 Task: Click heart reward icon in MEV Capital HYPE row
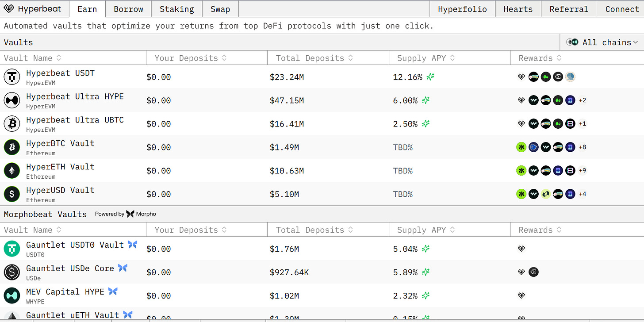(x=521, y=295)
